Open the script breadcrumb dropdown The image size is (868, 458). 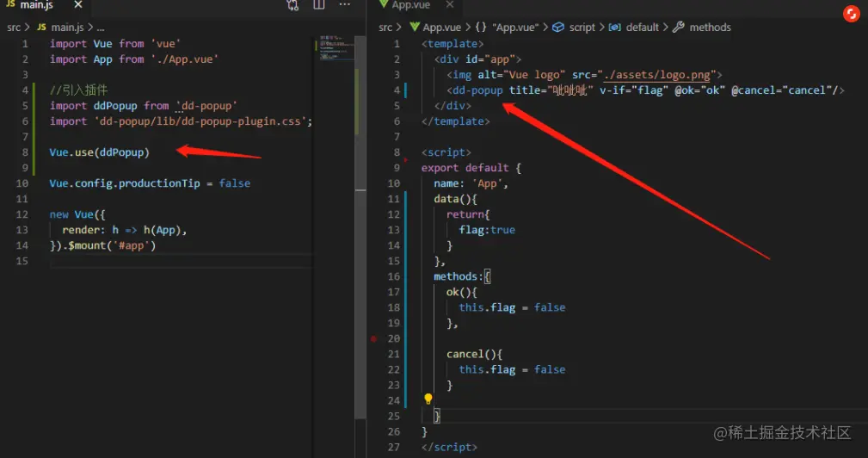pyautogui.click(x=582, y=28)
